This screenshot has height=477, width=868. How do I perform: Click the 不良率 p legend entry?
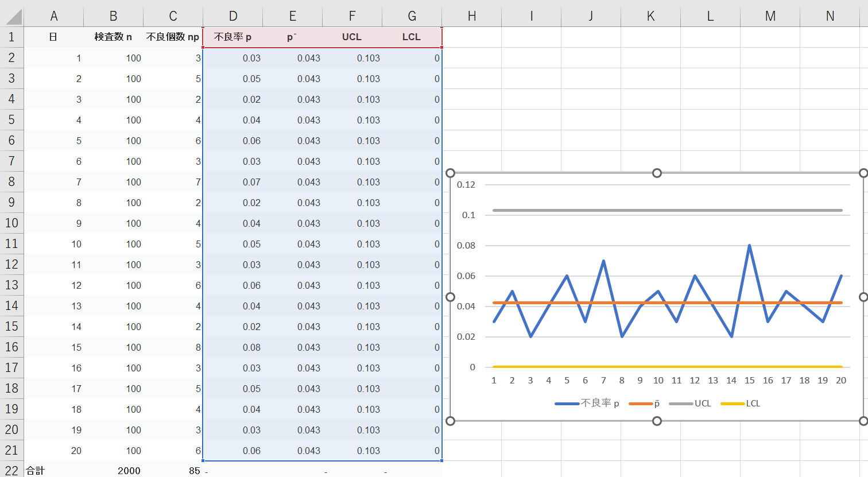[x=587, y=404]
